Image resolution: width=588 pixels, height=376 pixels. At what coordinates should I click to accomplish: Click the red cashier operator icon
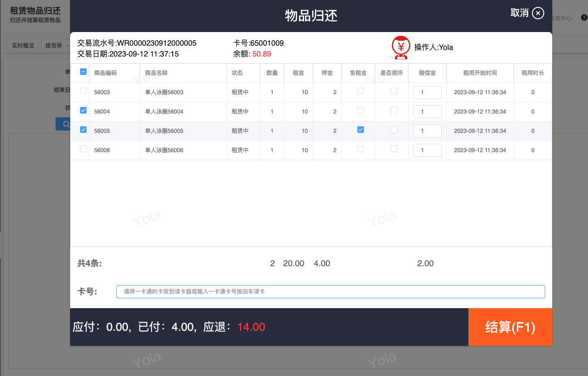tap(401, 47)
